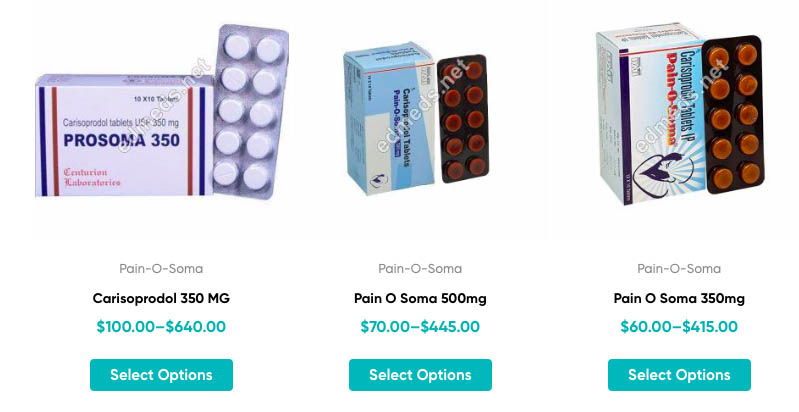799x412 pixels.
Task: Open Pain-O-Soma category above Carisoprodol 350 MG
Action: click(161, 268)
